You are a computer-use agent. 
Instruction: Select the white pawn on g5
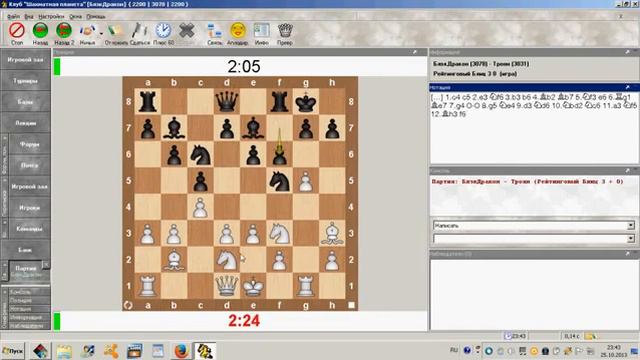pos(306,180)
